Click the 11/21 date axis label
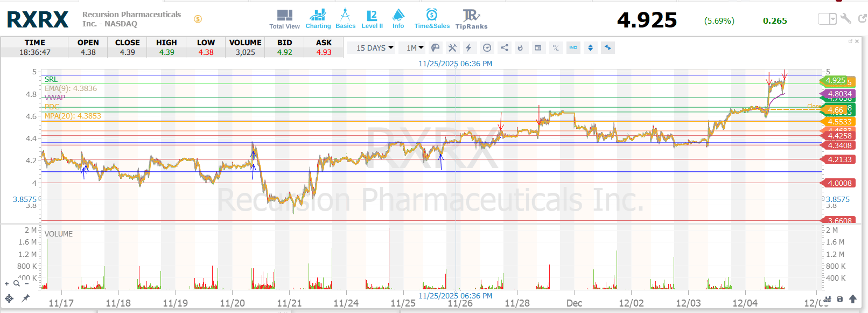Viewport: 868px width, 313px height. click(289, 303)
